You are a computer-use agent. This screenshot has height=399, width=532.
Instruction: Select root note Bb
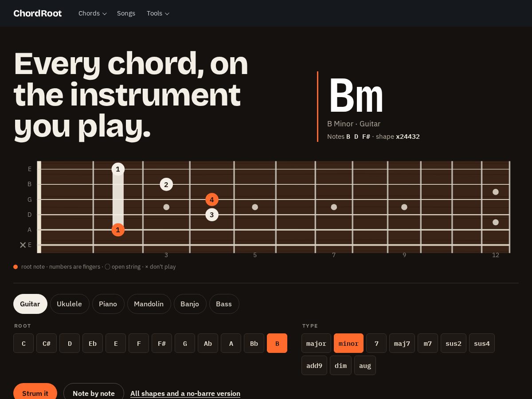254,343
